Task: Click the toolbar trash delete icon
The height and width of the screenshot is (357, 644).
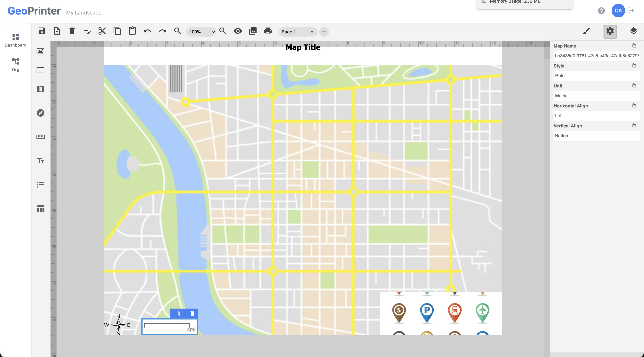Action: coord(72,31)
